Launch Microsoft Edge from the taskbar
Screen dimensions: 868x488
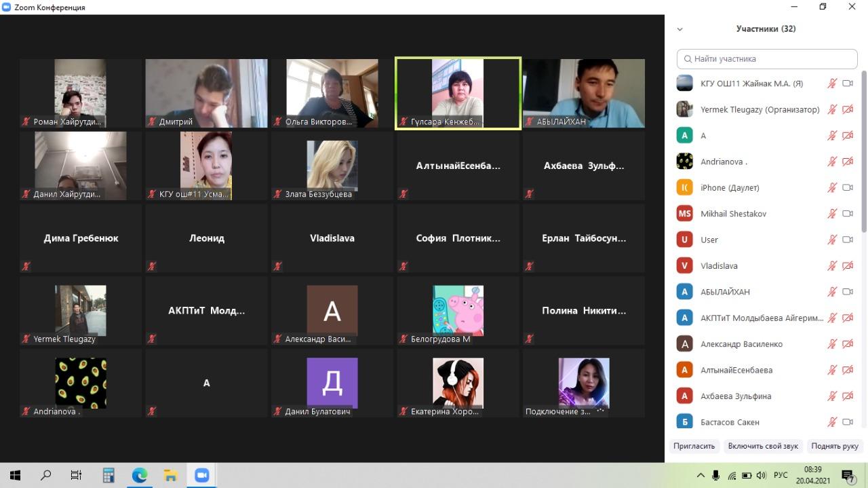(140, 475)
